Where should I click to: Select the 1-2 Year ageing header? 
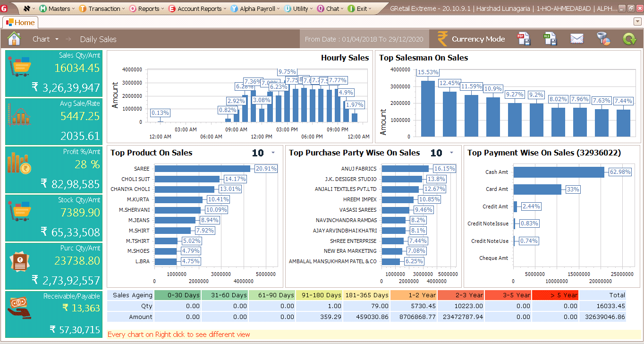coord(414,295)
